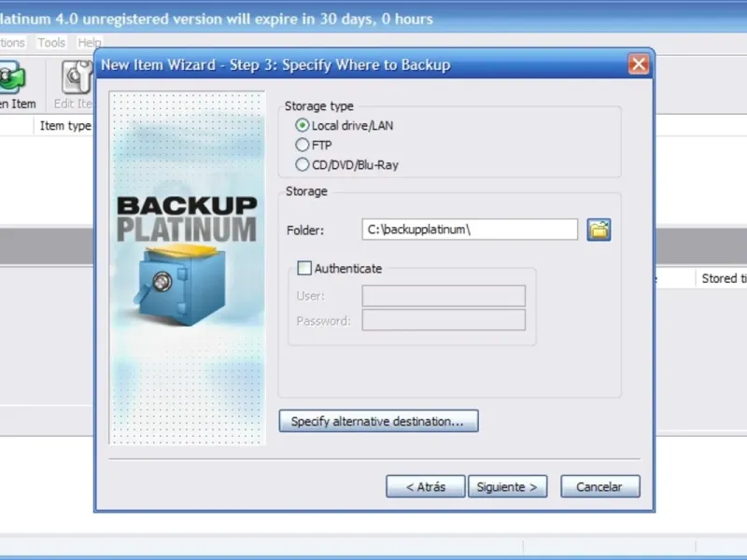This screenshot has height=560, width=747.
Task: Go back with the Atrás button
Action: tap(426, 486)
